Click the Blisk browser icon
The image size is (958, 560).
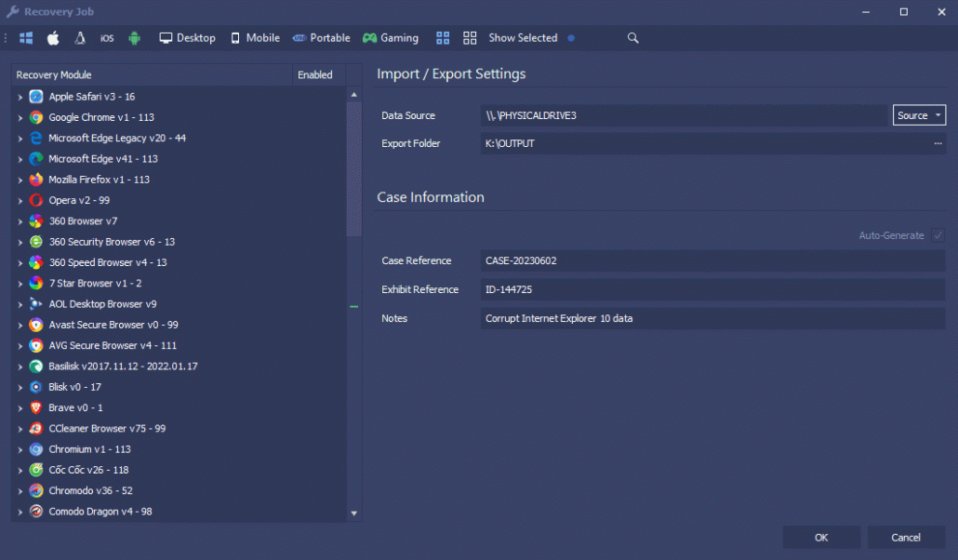pyautogui.click(x=36, y=388)
